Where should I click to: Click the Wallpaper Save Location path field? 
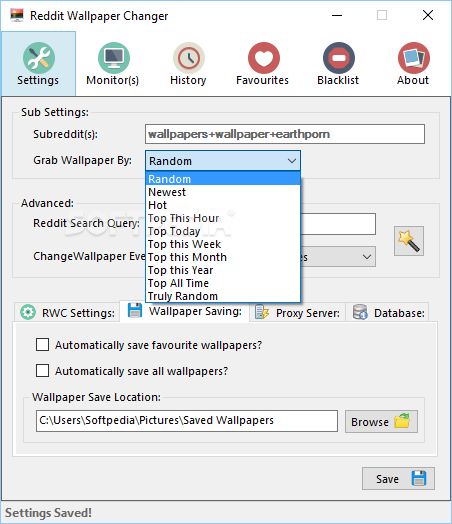pyautogui.click(x=187, y=421)
